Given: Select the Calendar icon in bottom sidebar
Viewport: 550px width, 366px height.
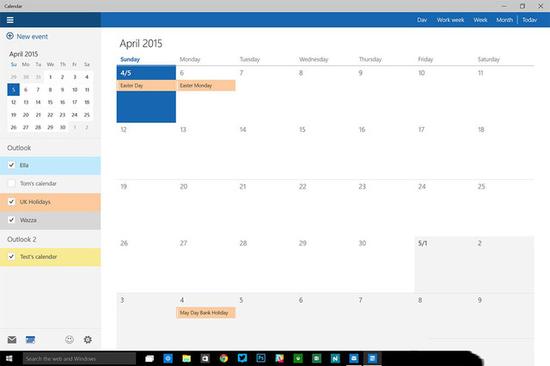Looking at the screenshot, I should tap(31, 339).
